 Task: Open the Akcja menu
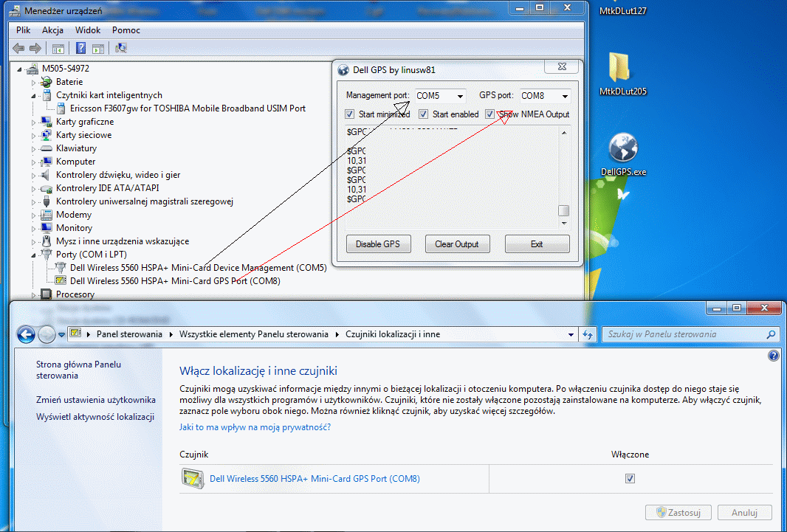(52, 30)
